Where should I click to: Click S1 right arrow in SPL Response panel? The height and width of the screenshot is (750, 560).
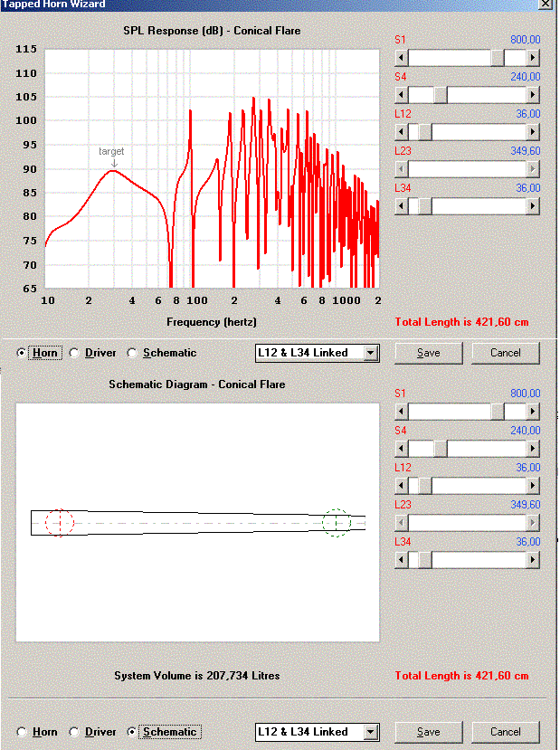533,59
